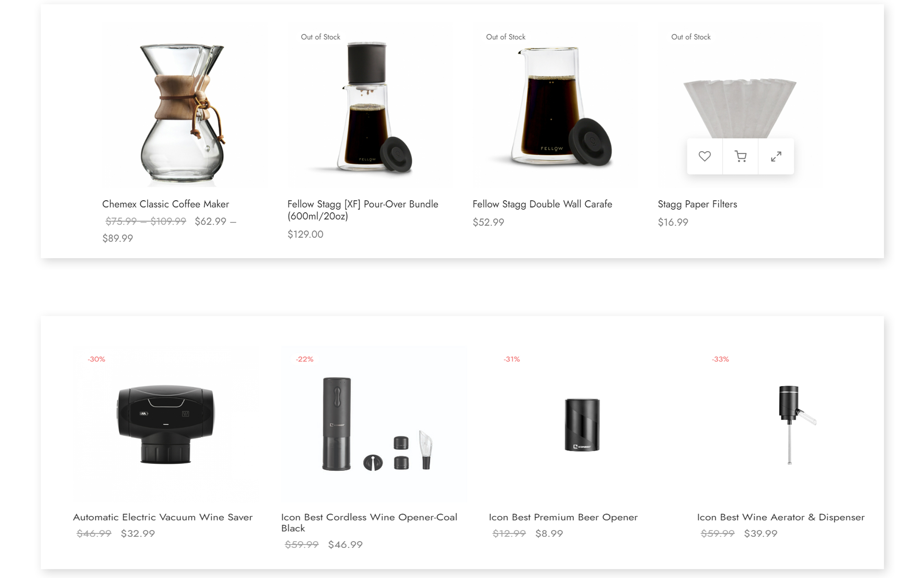Open Automatic Electric Vacuum Wine Saver image
The height and width of the screenshot is (578, 924).
[166, 424]
